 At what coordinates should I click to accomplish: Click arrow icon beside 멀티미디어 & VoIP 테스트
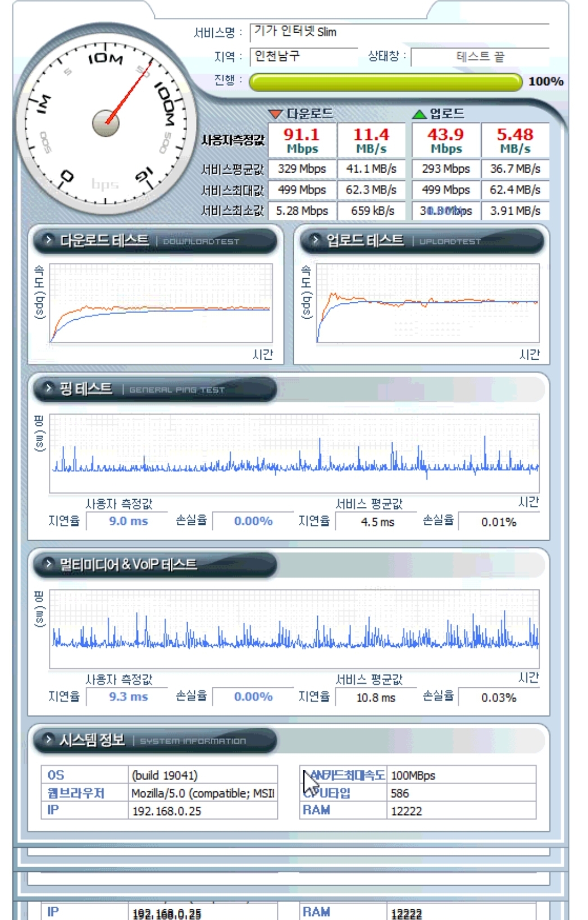49,564
